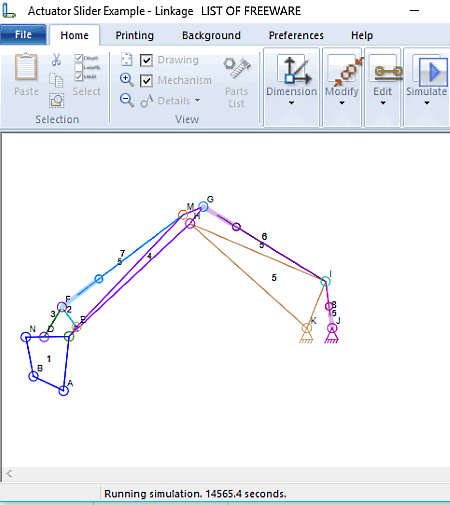Expand the Edit dropdown arrow
The width and height of the screenshot is (450, 505).
pyautogui.click(x=383, y=103)
